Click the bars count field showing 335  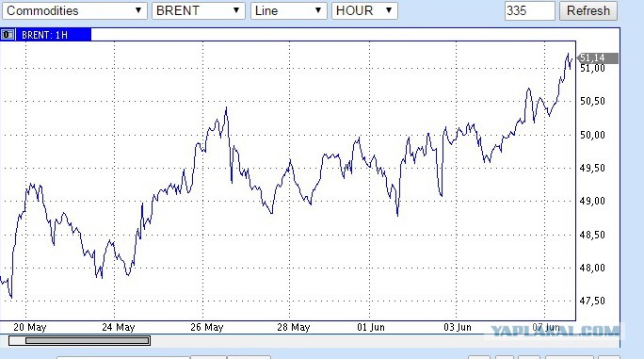coord(530,10)
